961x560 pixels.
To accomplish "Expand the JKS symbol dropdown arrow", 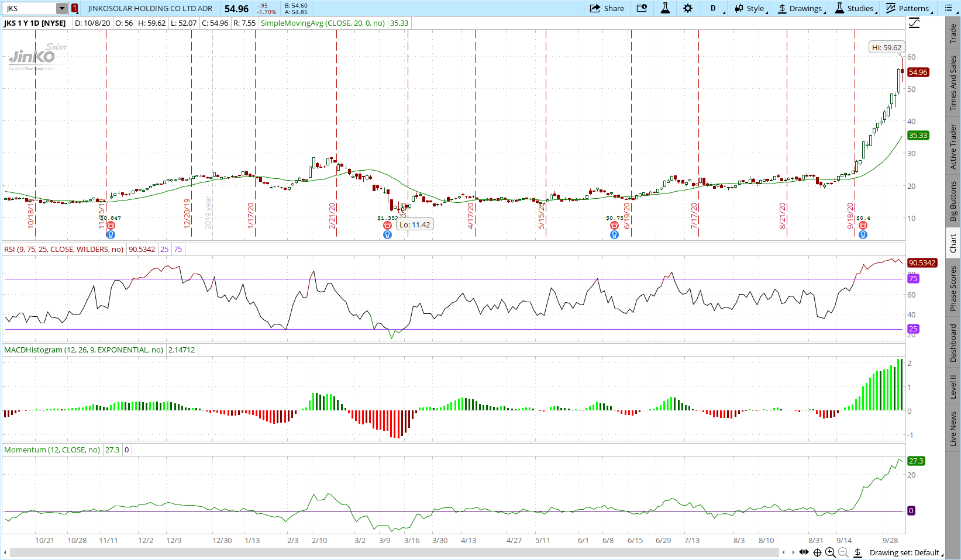I will pos(62,8).
